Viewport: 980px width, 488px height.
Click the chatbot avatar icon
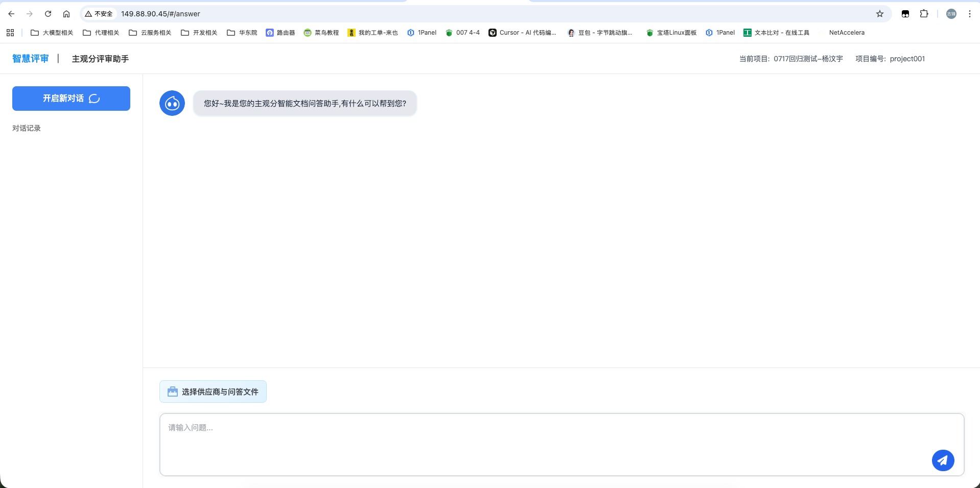pos(172,104)
